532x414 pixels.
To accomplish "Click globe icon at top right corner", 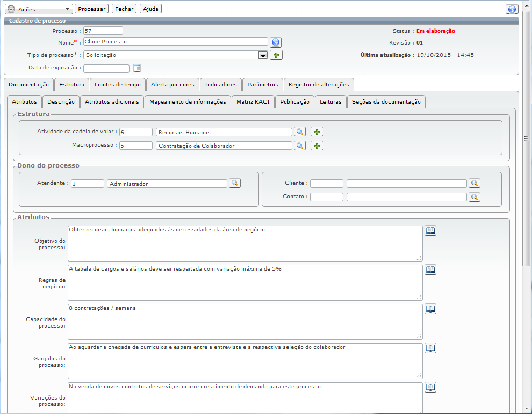I will click(x=512, y=9).
